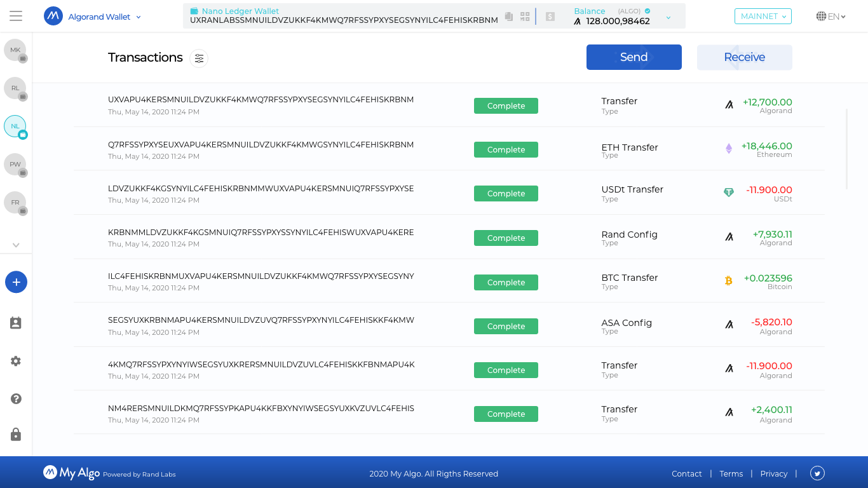Viewport: 868px width, 488px height.
Task: Click the Ethereum icon in ETH Transfer row
Action: (x=729, y=149)
